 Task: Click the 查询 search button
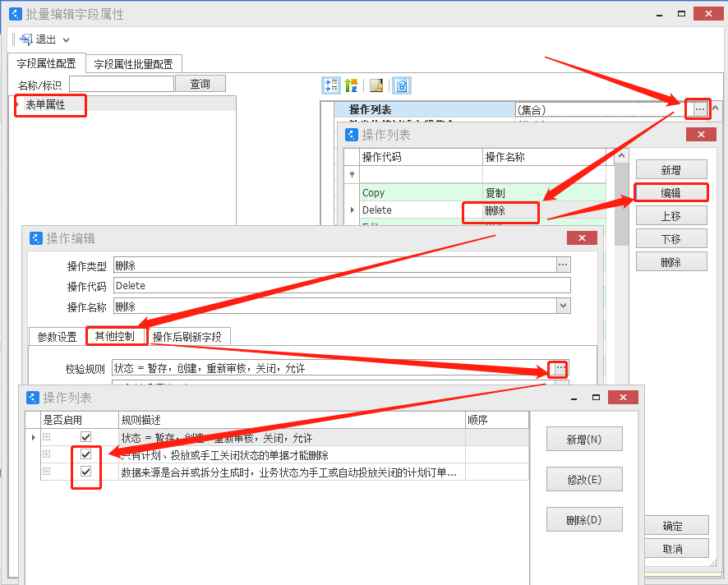(x=200, y=84)
